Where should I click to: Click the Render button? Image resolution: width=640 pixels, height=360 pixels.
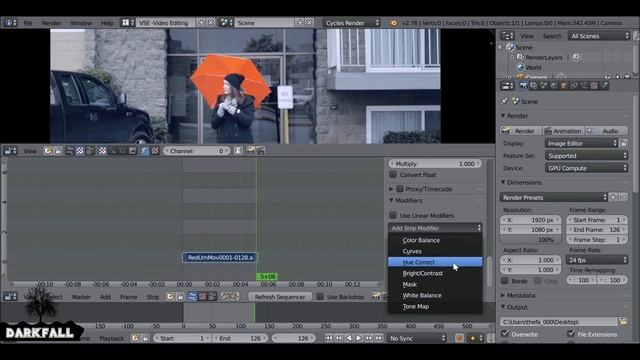(x=521, y=131)
